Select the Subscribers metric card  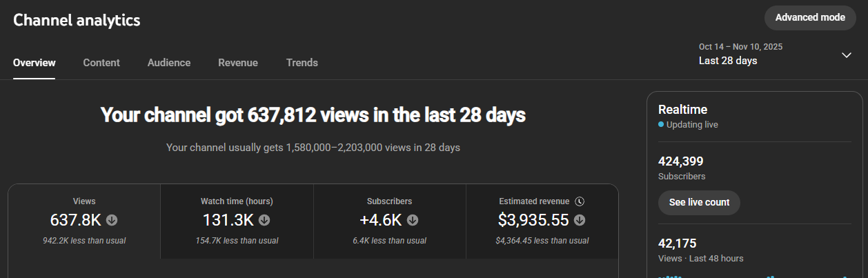pos(390,221)
